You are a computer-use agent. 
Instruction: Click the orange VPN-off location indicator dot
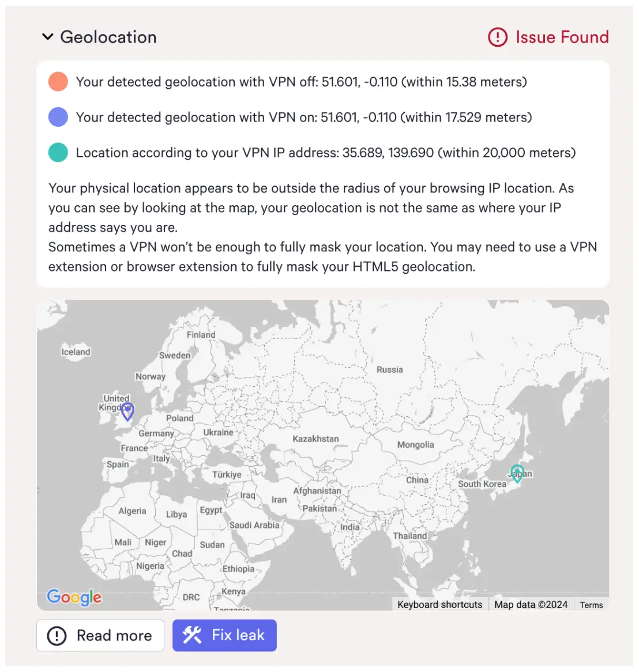click(x=58, y=82)
